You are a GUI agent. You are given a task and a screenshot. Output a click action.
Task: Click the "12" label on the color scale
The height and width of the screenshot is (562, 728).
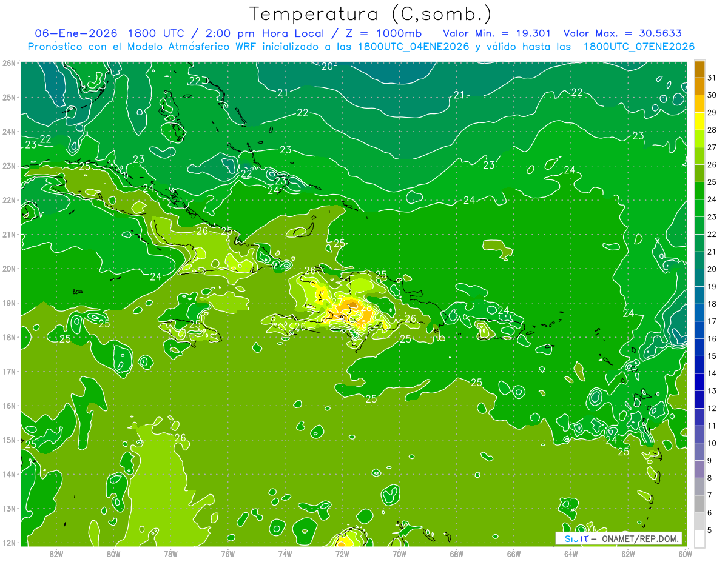712,408
